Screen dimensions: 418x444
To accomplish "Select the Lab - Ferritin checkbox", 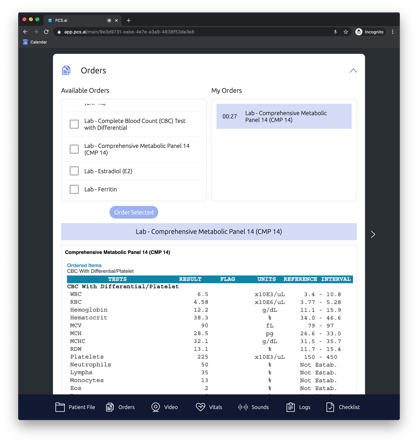I will [x=74, y=189].
